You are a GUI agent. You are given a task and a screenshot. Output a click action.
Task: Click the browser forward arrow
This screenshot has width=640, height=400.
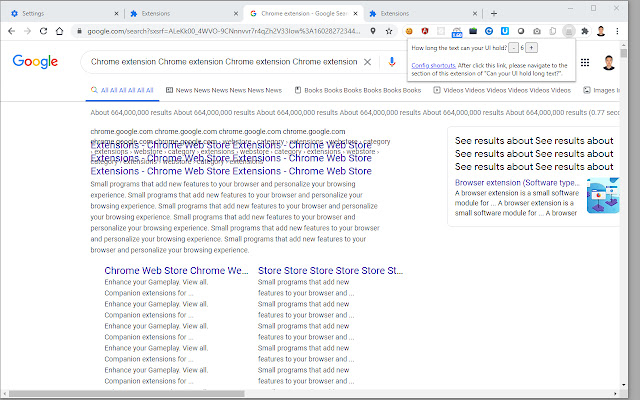coord(27,31)
